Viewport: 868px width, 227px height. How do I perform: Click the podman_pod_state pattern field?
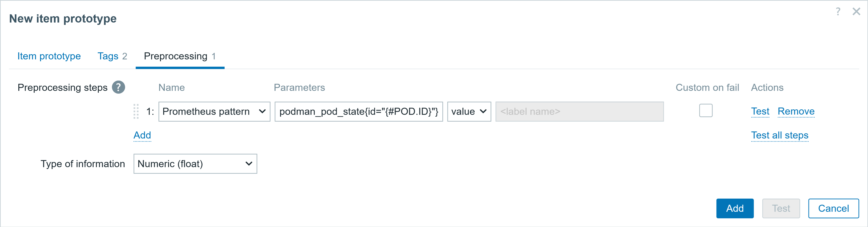[359, 112]
